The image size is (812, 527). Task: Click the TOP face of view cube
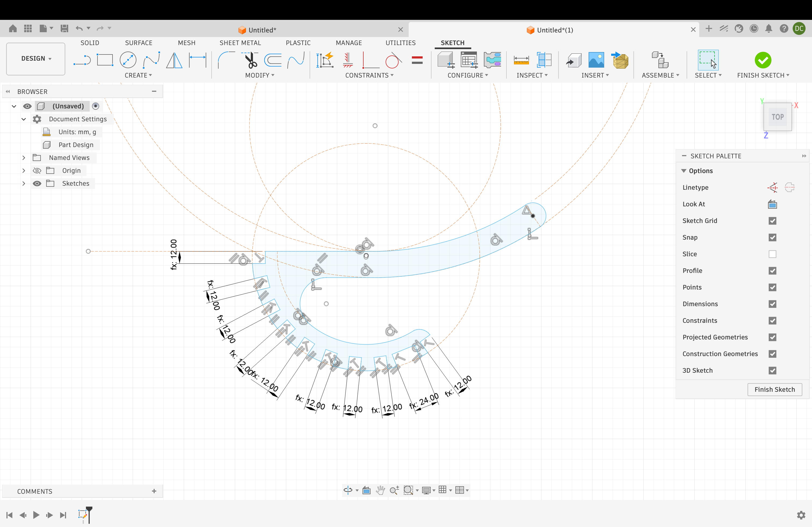click(x=778, y=117)
